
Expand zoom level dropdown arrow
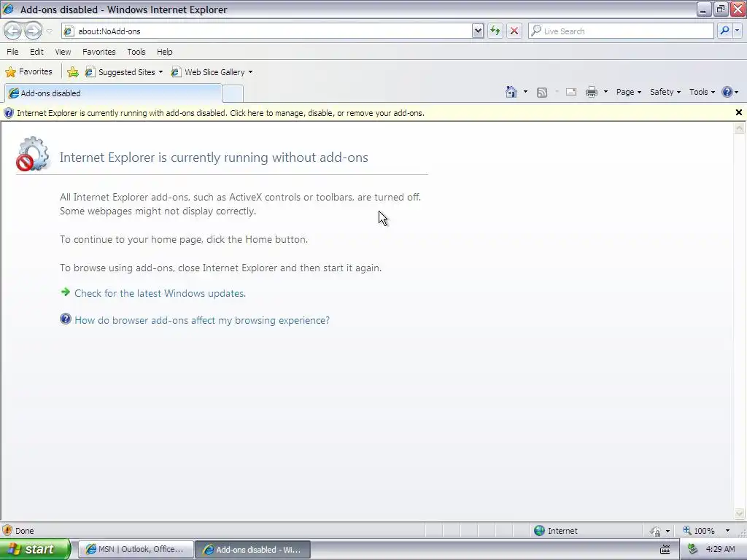(727, 531)
